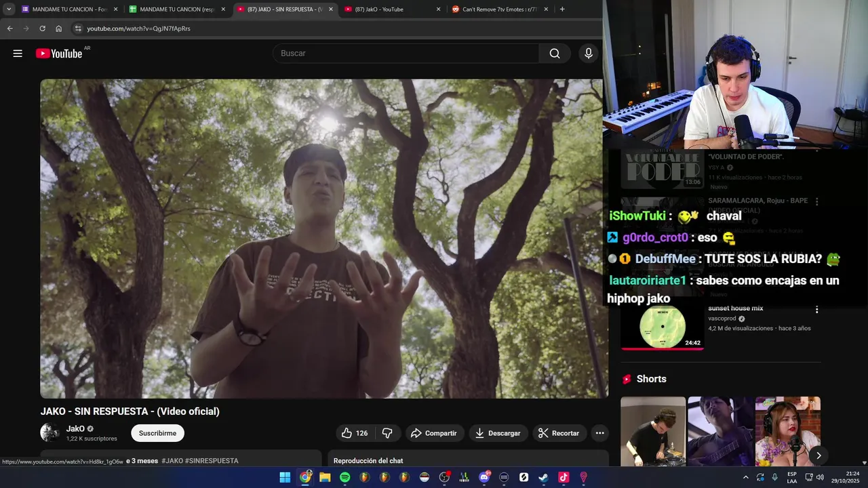Open the pink music note app in taskbar

(x=564, y=477)
